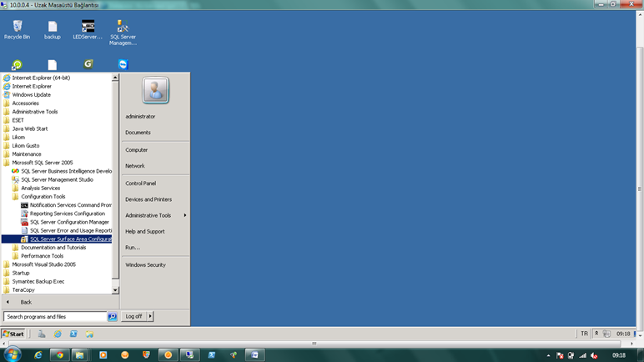644x362 pixels.
Task: Open the backup file desktop icon
Action: point(53,29)
